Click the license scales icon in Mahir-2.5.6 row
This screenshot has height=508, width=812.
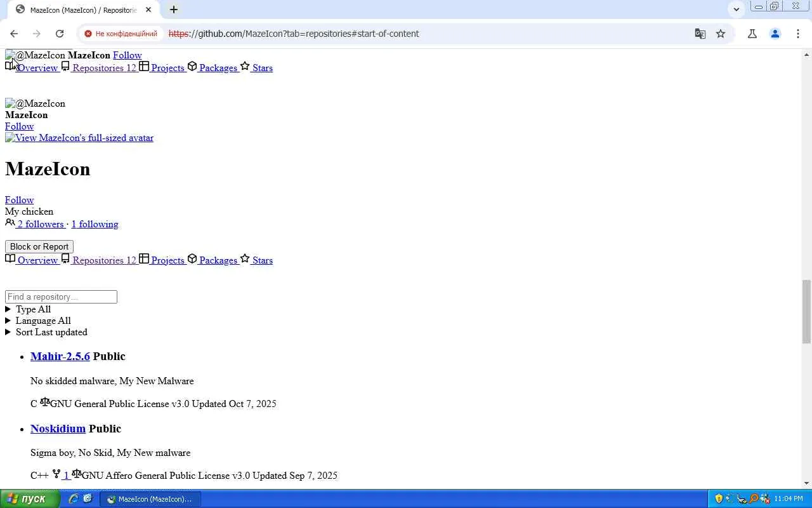coord(45,402)
